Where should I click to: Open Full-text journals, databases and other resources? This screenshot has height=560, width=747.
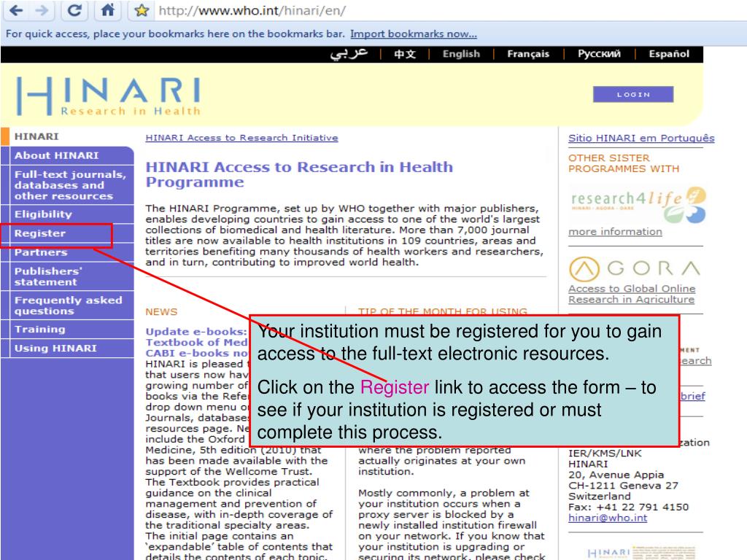coord(67,185)
